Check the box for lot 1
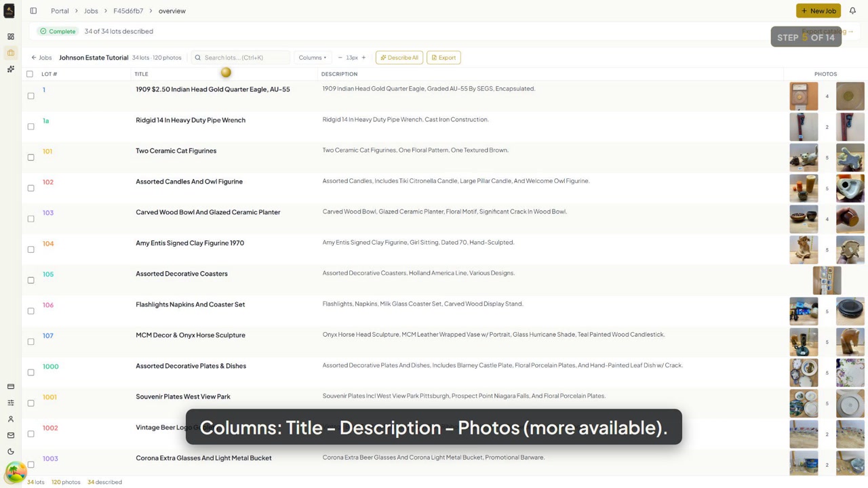 point(31,96)
